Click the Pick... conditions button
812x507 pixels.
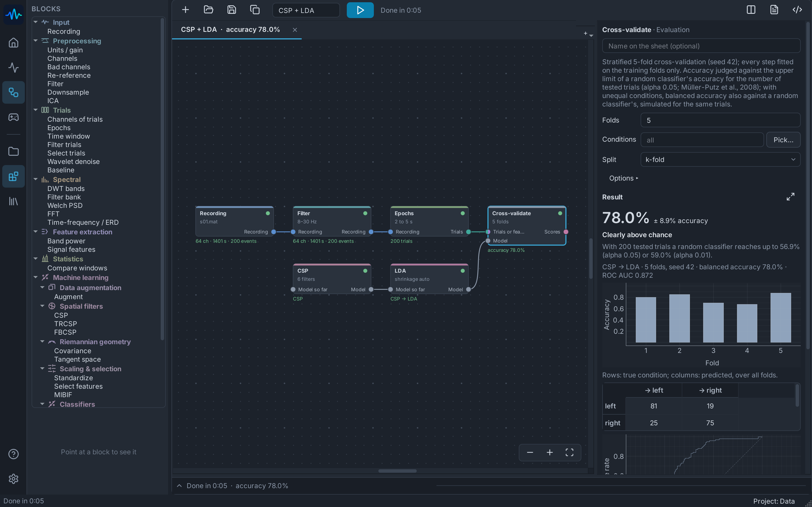coord(783,140)
